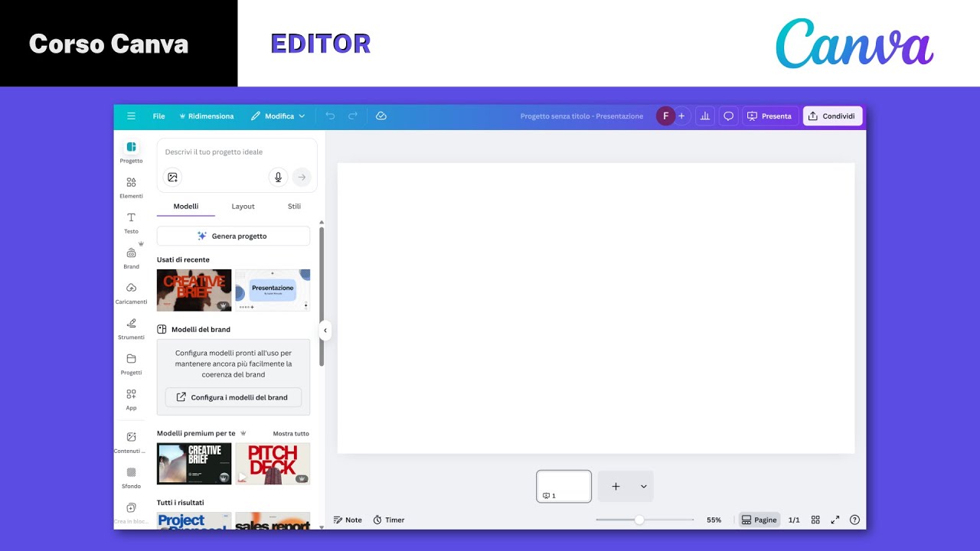Screen dimensions: 980x551
Task: Open the Contenuti sidebar item
Action: pyautogui.click(x=131, y=442)
